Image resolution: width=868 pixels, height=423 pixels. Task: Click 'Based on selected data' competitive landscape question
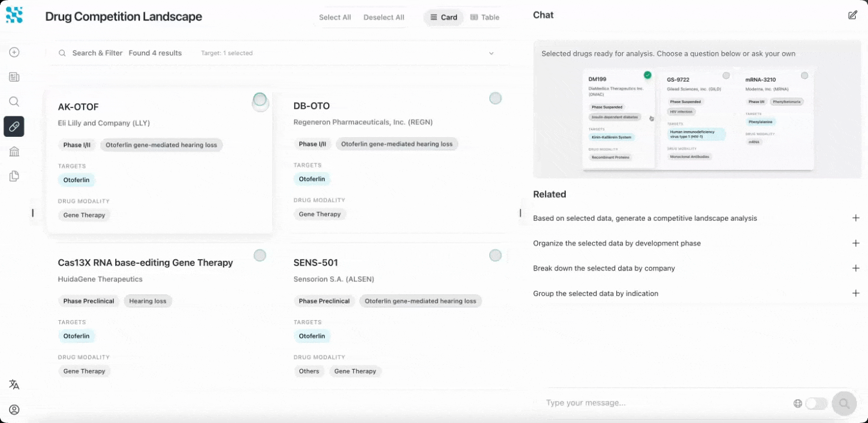645,218
